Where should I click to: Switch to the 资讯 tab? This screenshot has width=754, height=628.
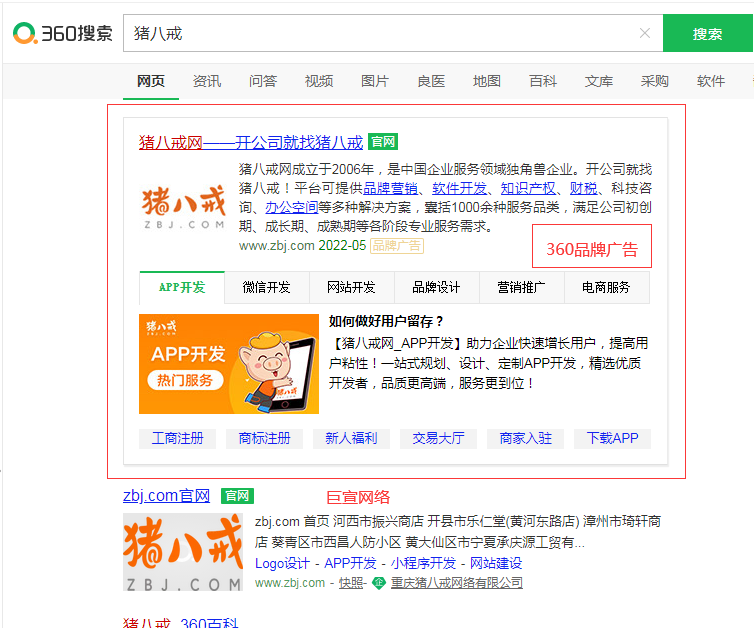(207, 81)
